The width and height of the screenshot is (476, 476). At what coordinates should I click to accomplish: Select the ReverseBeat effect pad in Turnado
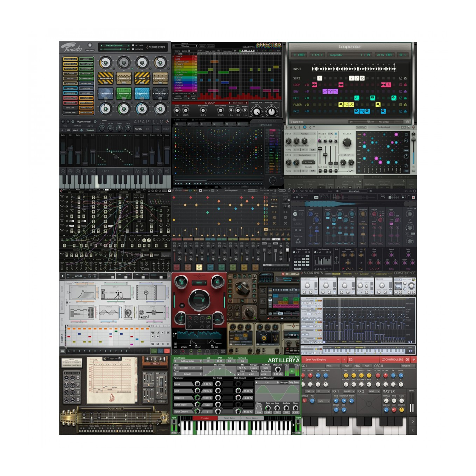pyautogui.click(x=106, y=78)
